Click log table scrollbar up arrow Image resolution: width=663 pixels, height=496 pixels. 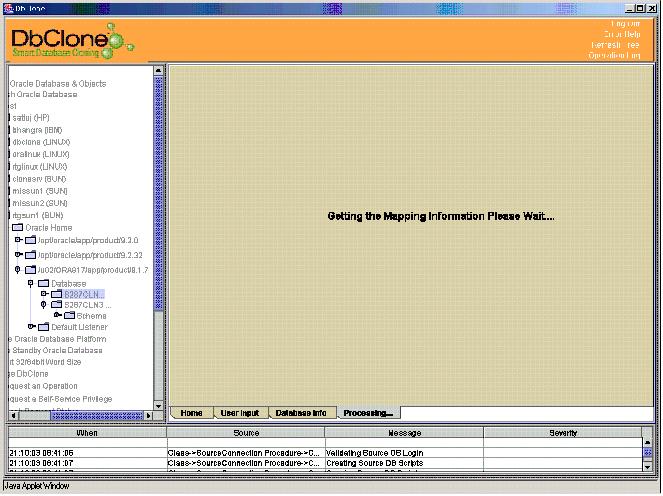pyautogui.click(x=647, y=442)
